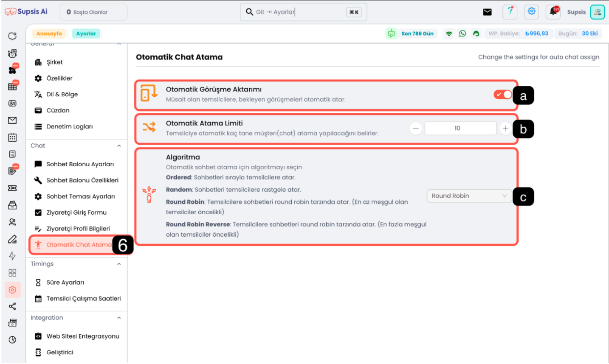
Task: Click the Otomatik Atama Limiti value field
Action: point(460,128)
